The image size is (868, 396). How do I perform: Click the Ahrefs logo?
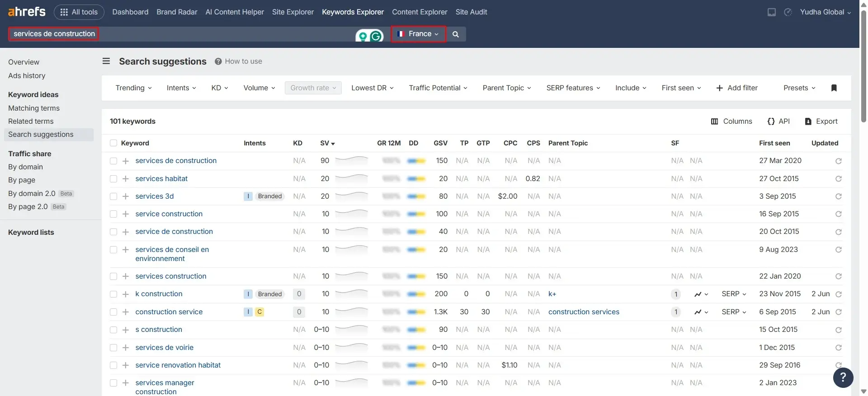(x=27, y=12)
